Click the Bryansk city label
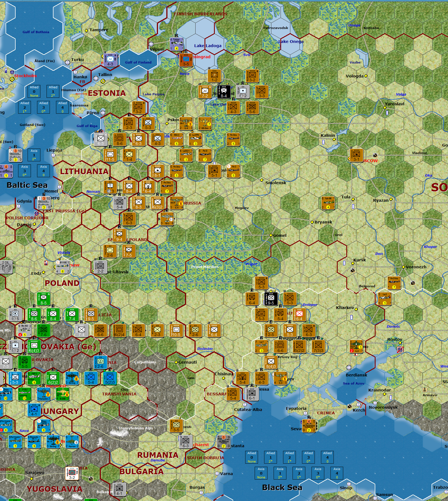This screenshot has width=448, height=501. coord(323,222)
